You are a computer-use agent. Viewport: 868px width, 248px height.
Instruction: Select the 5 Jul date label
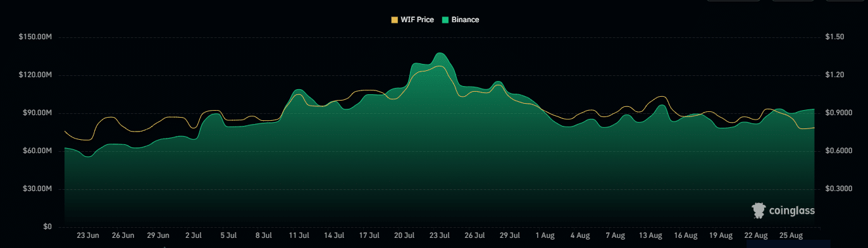pyautogui.click(x=229, y=235)
